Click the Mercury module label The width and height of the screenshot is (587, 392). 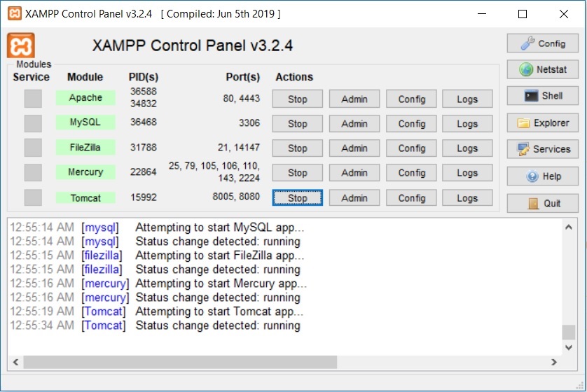(x=85, y=172)
